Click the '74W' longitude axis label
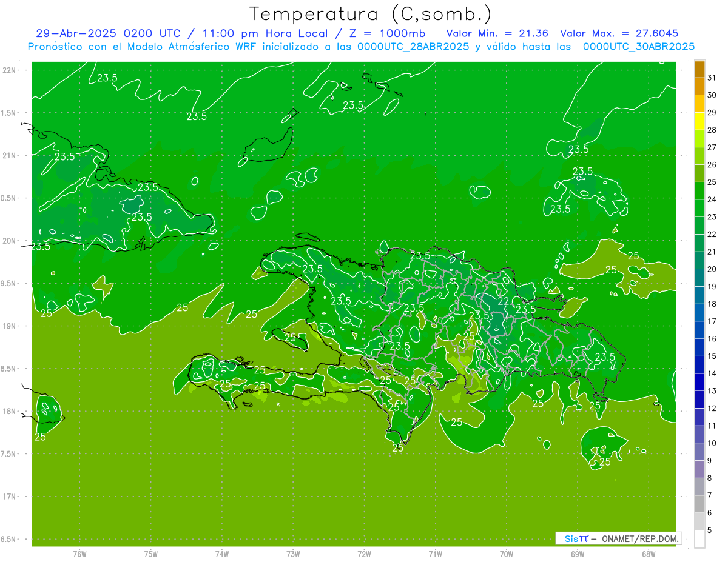This screenshot has width=728, height=562. point(222,554)
